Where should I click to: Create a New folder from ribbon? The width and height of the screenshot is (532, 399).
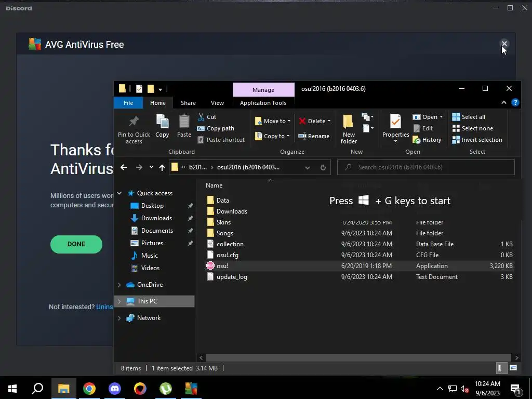tap(349, 129)
